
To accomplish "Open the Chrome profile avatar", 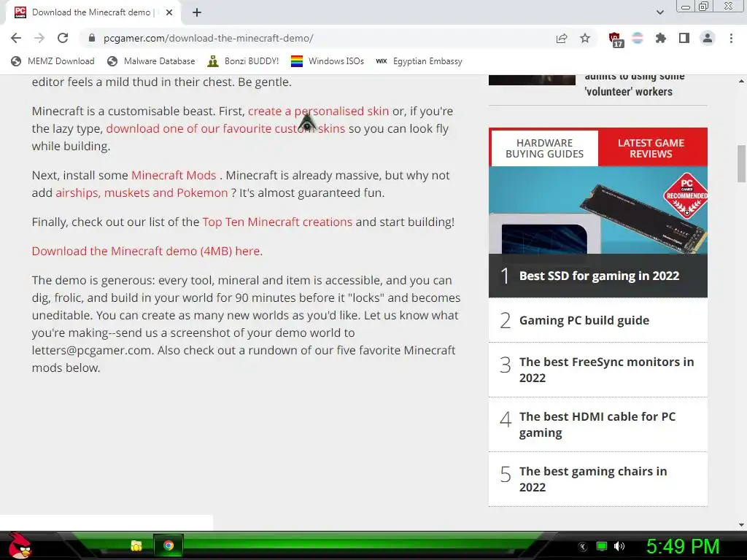I will 708,38.
